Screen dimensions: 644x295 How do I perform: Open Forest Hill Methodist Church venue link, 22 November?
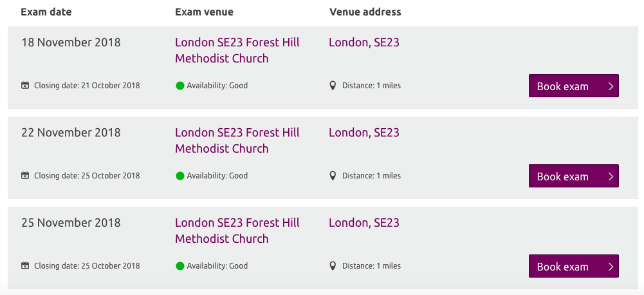237,140
